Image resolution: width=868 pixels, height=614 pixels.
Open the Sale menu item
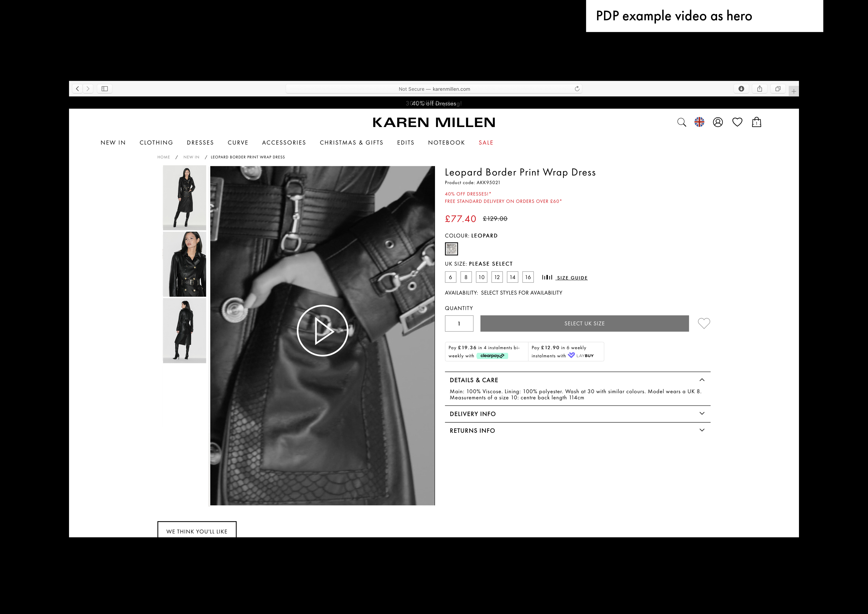pos(486,143)
